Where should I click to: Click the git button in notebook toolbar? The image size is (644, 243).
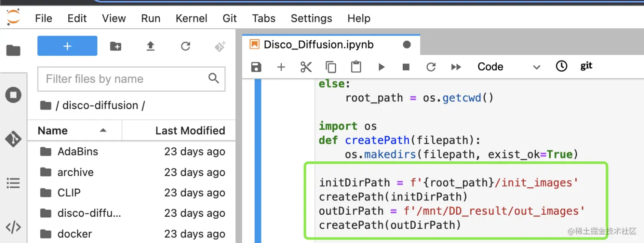point(586,66)
